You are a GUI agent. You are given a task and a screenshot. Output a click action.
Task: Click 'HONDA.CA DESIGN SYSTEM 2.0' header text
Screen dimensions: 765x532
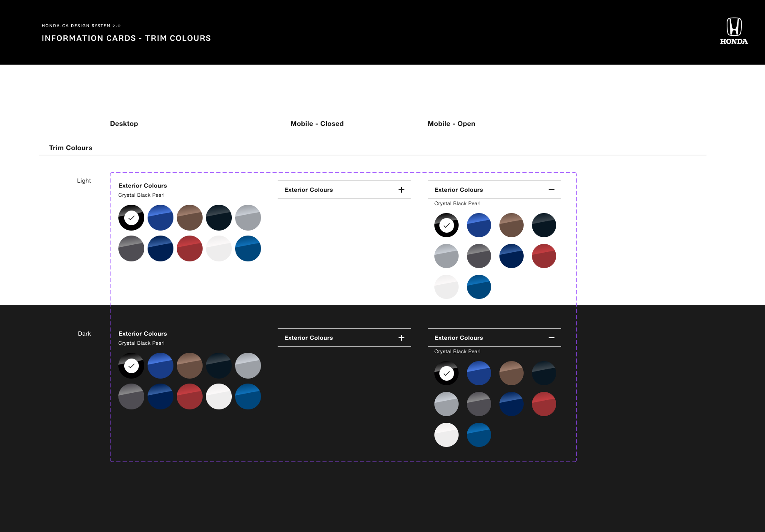[x=81, y=26]
